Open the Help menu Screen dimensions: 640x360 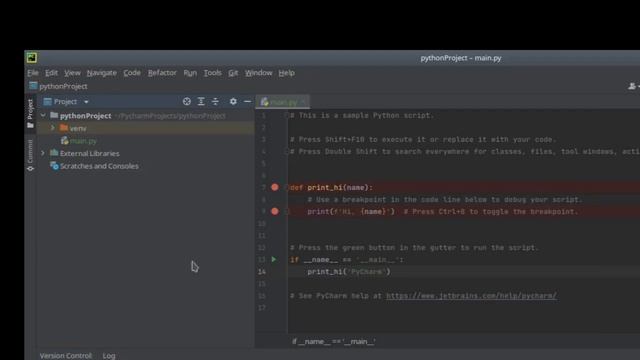[x=287, y=73]
